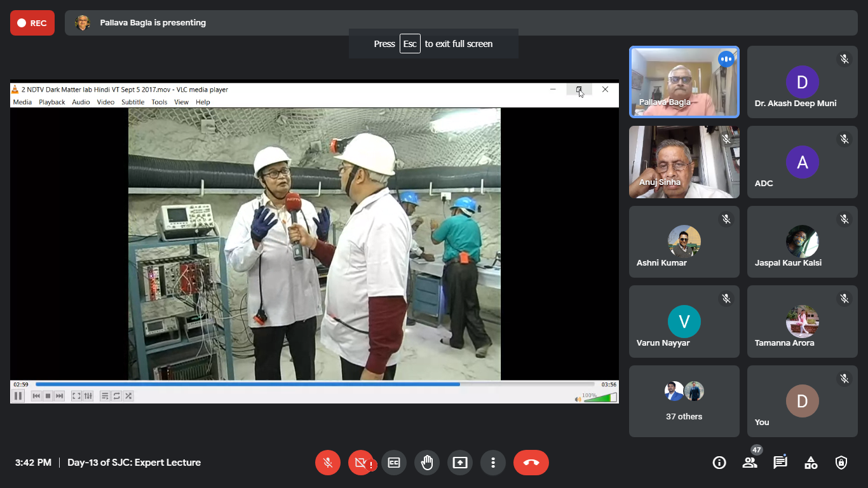Click Varun Nayyar muted mic icon
The image size is (868, 488).
pos(726,298)
